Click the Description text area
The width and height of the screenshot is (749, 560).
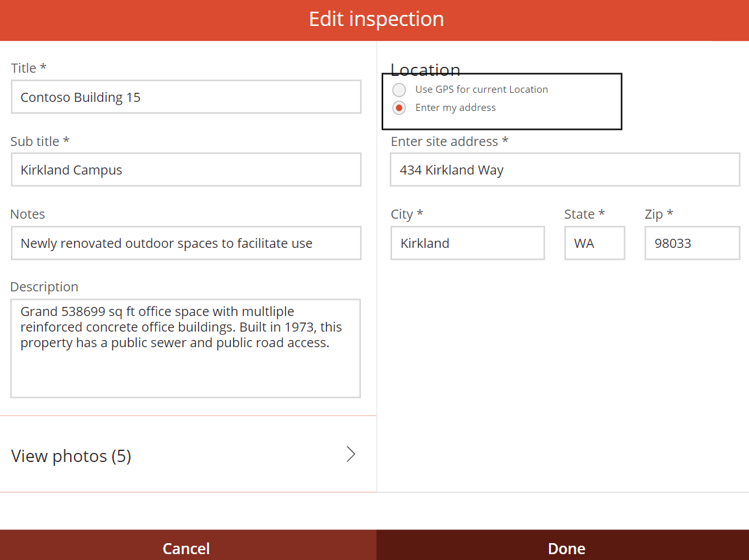[x=186, y=348]
